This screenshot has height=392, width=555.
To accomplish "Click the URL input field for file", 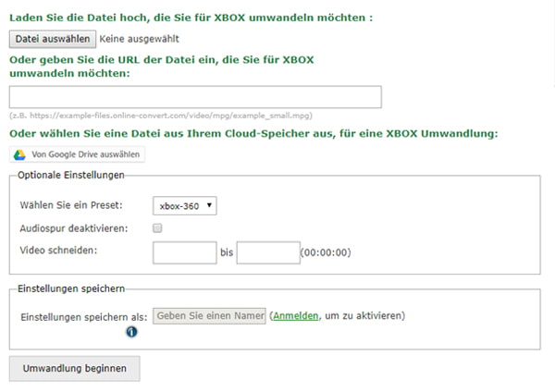I will pos(195,96).
